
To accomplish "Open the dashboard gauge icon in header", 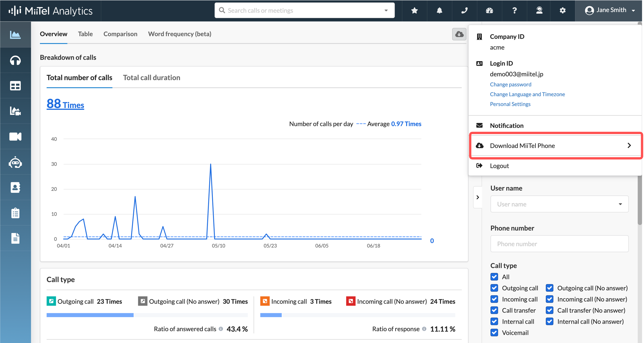I will click(x=489, y=11).
